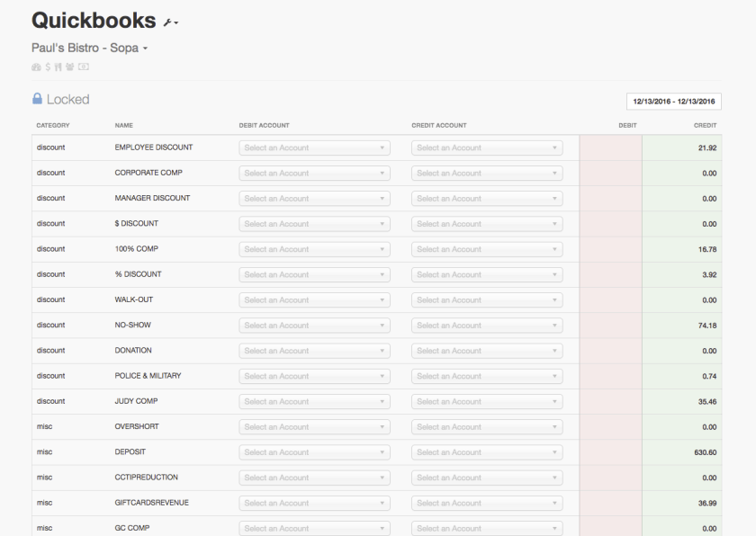Click the CATEGORY column header

click(53, 125)
